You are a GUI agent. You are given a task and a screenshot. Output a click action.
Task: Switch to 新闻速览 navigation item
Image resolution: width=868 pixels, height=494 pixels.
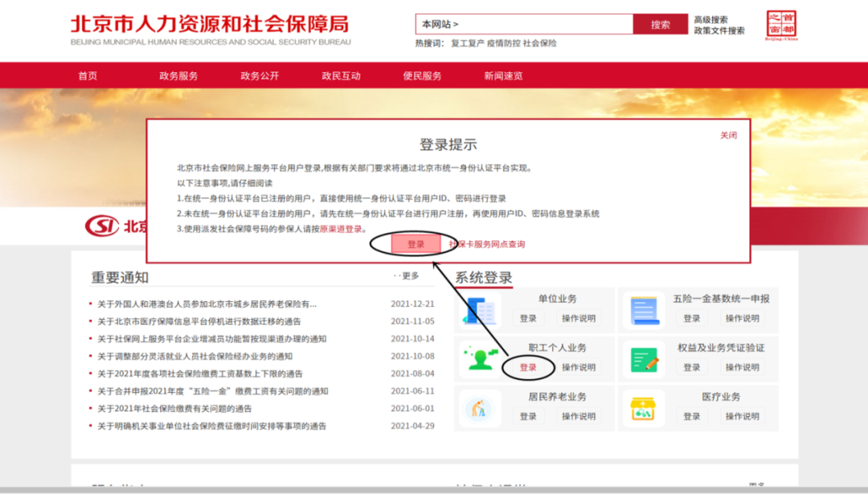tap(503, 76)
